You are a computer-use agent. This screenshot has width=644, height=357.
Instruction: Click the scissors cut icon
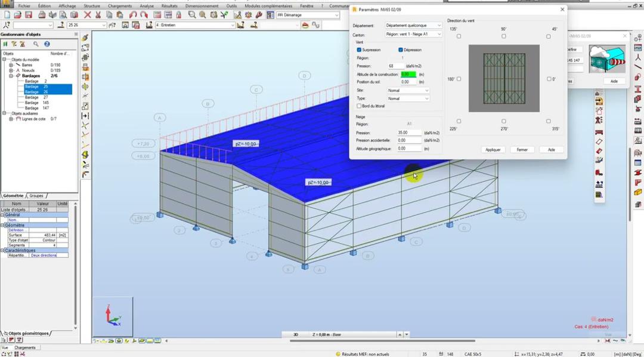click(98, 15)
